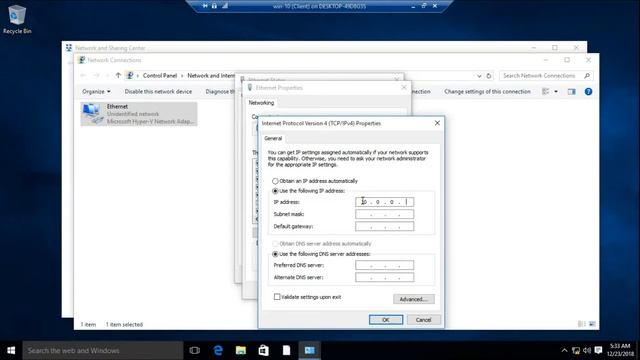Click the Alternate DNS server field

pyautogui.click(x=384, y=277)
